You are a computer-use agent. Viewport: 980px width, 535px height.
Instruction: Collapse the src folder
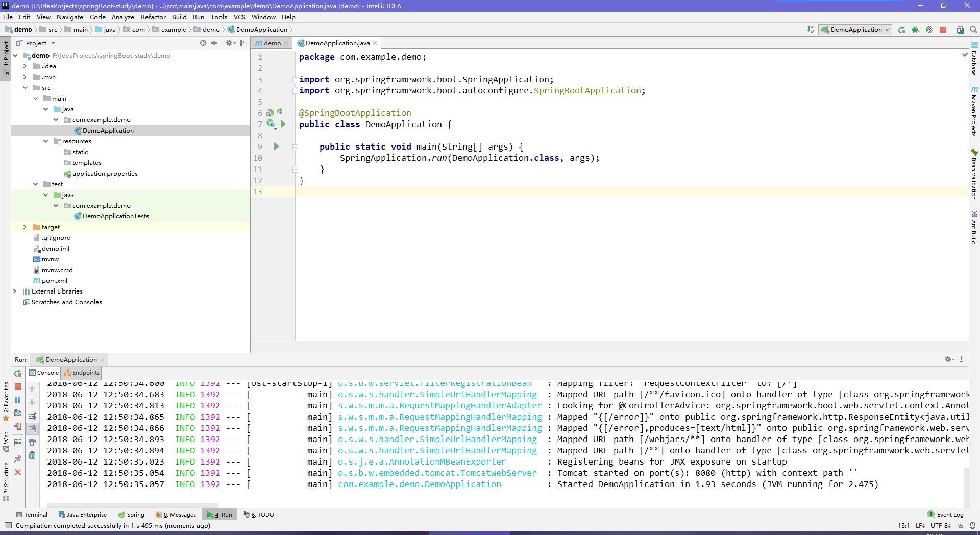[24, 88]
